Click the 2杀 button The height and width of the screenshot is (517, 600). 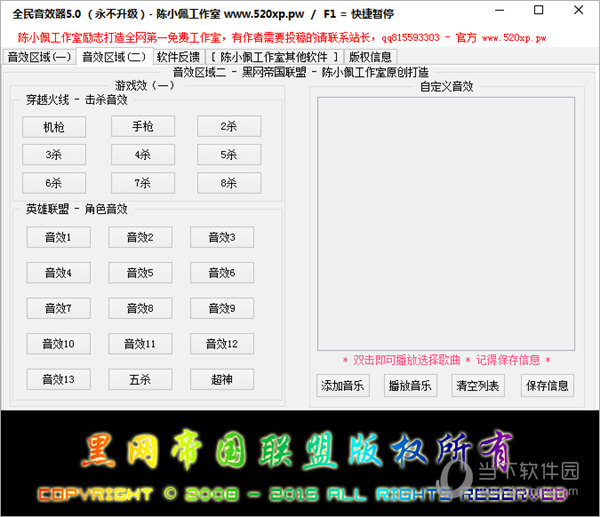229,126
